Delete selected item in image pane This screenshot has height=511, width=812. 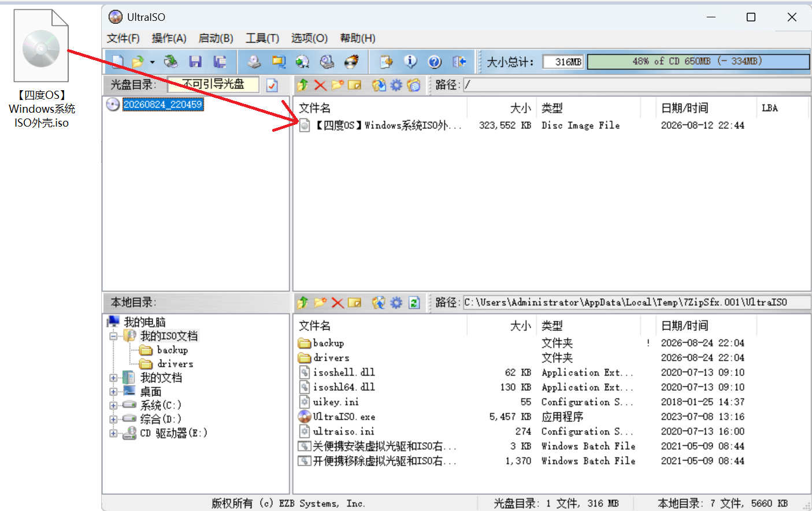pyautogui.click(x=320, y=86)
